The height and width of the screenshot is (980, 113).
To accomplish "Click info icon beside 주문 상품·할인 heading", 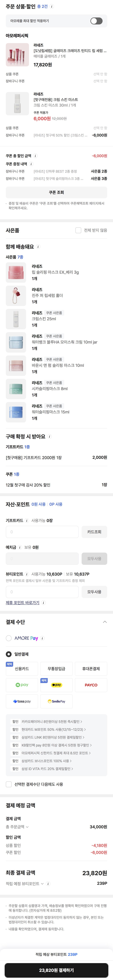I will click(x=52, y=6).
